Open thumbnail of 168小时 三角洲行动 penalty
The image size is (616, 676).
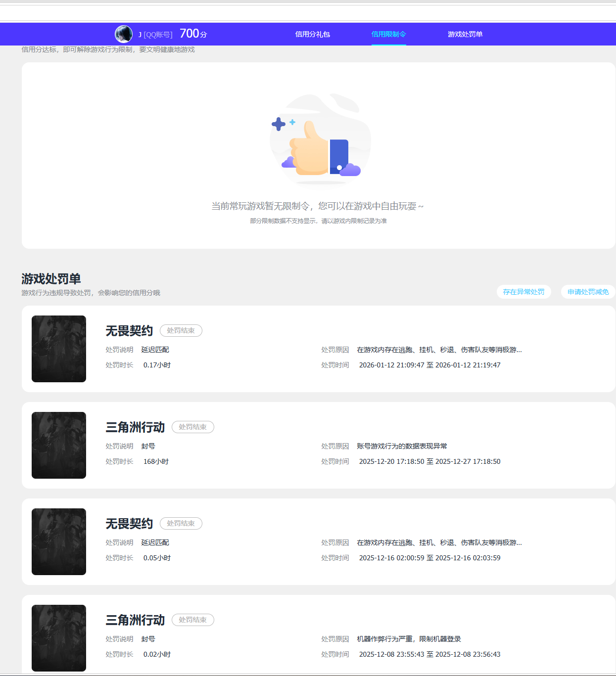pyautogui.click(x=59, y=445)
